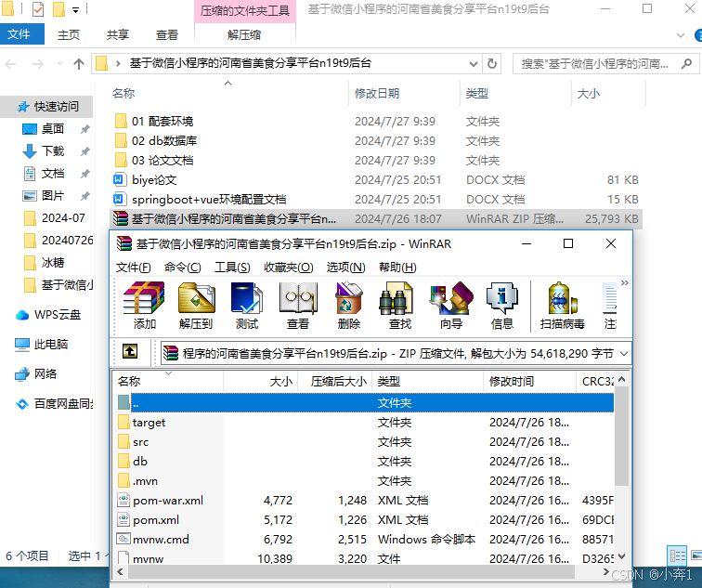This screenshot has height=588, width=702.
Task: Switch to the 查看 ribbon tab
Action: click(167, 35)
